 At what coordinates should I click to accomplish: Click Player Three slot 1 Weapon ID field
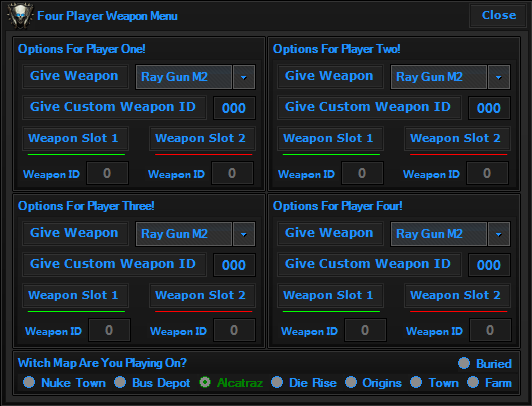pos(110,330)
